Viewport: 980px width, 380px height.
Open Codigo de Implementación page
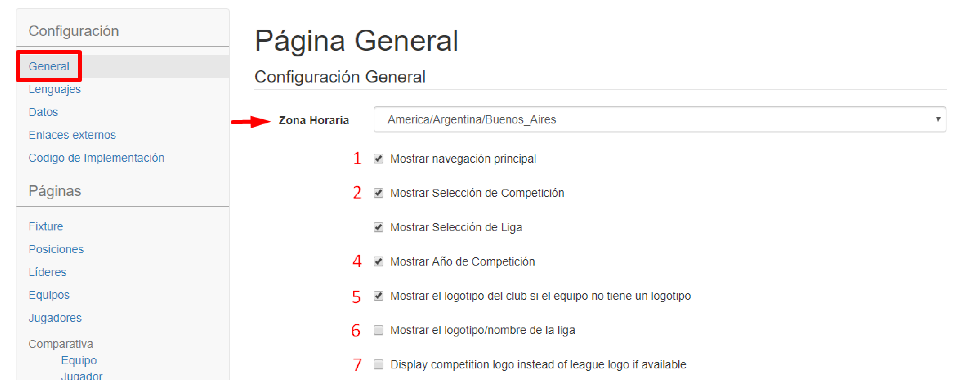[96, 158]
